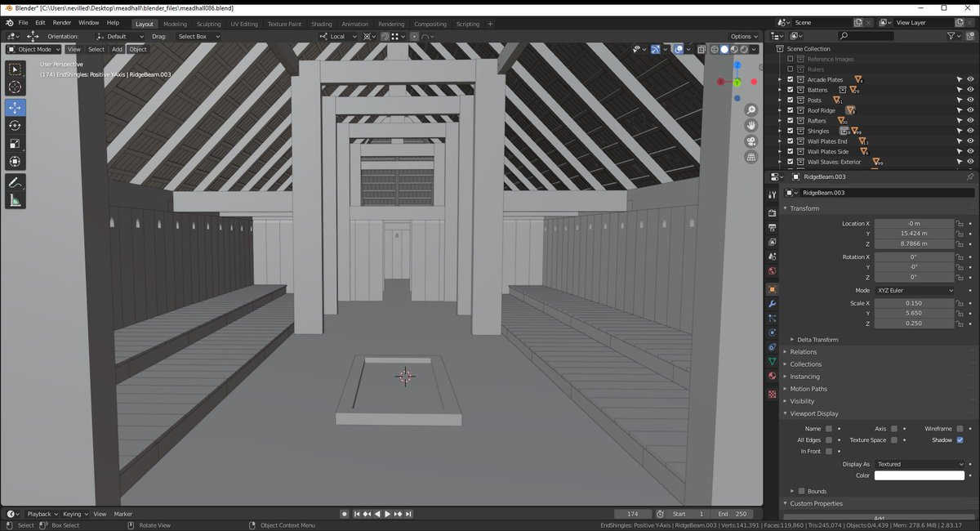Select the Measure tool

pos(16,201)
